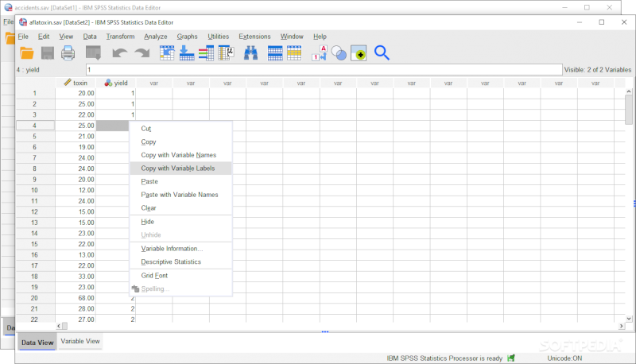The width and height of the screenshot is (636, 364).
Task: Click the Go to Case toolbar icon
Action: [167, 53]
